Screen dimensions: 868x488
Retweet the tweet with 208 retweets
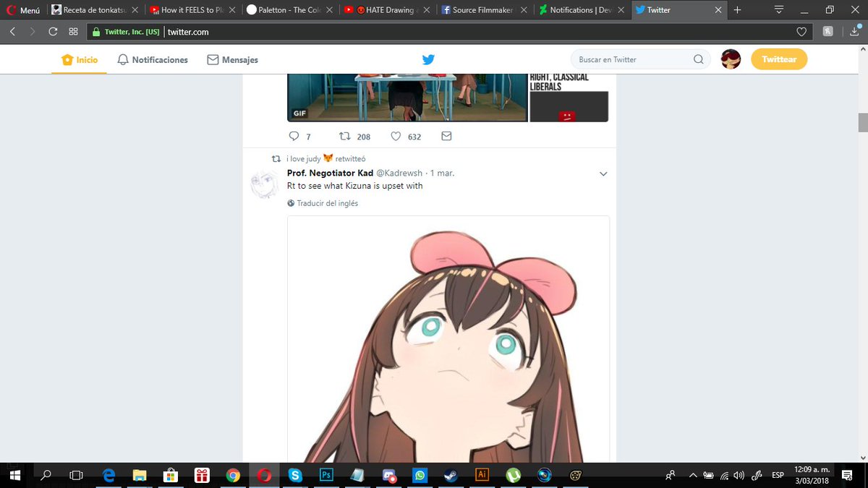point(354,136)
